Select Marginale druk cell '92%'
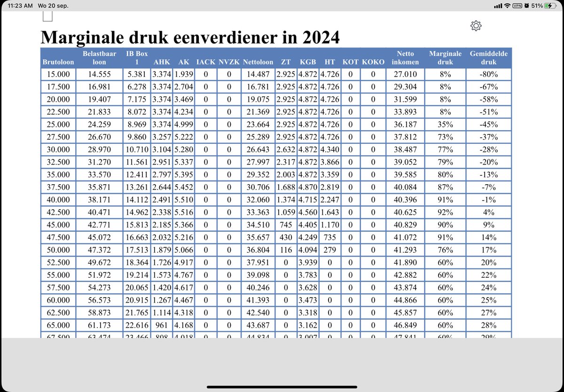 pyautogui.click(x=445, y=212)
